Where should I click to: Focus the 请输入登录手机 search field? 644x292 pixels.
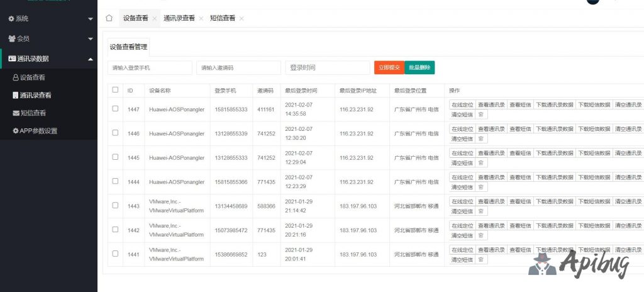(x=150, y=67)
